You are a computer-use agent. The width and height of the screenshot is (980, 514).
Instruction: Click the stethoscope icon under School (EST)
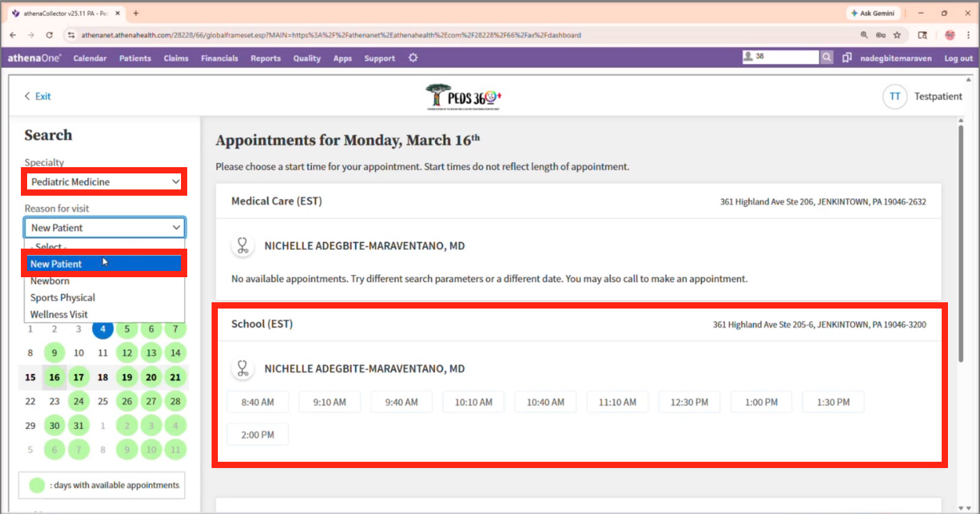tap(242, 368)
